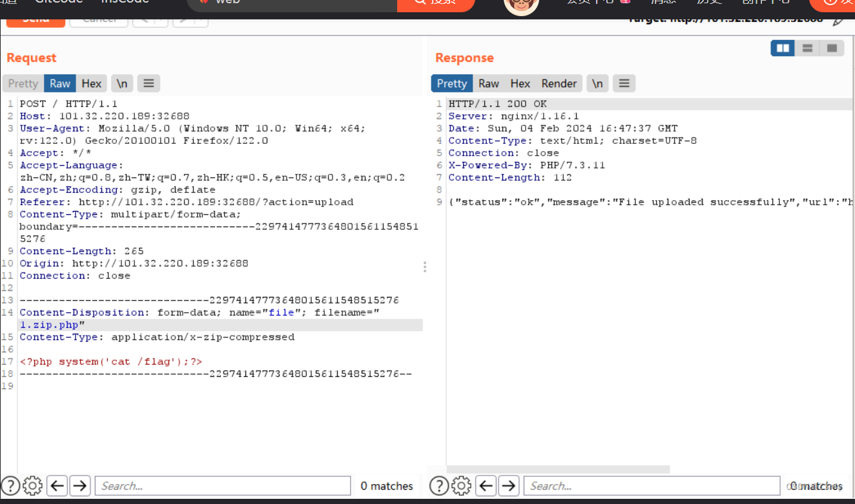Image resolution: width=855 pixels, height=504 pixels.
Task: Open help icon below Request panel
Action: coord(10,485)
